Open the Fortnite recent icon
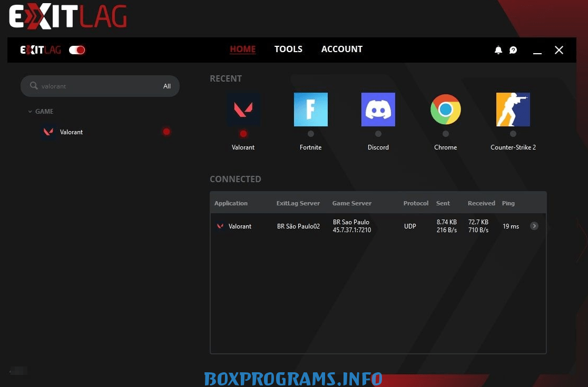The height and width of the screenshot is (387, 588). point(310,110)
